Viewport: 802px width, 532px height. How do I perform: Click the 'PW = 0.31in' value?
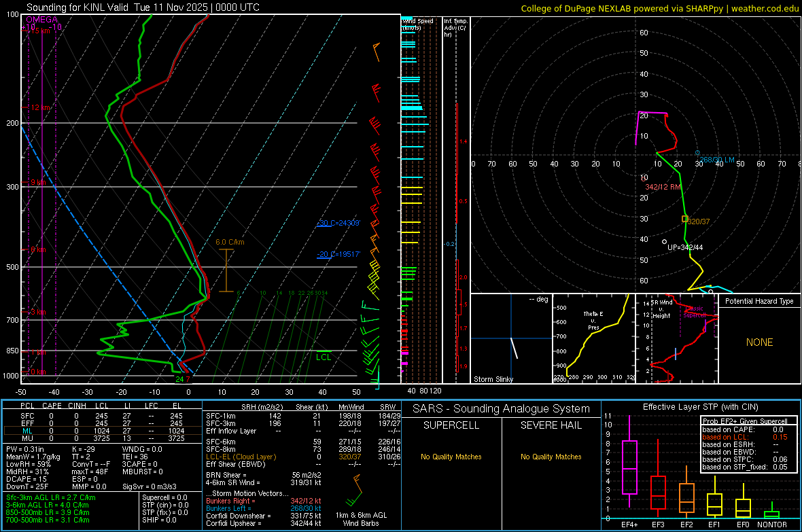[25, 449]
